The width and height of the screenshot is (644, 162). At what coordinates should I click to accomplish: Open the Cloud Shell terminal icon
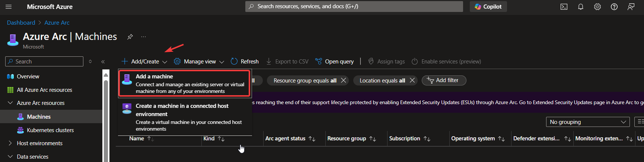click(564, 7)
